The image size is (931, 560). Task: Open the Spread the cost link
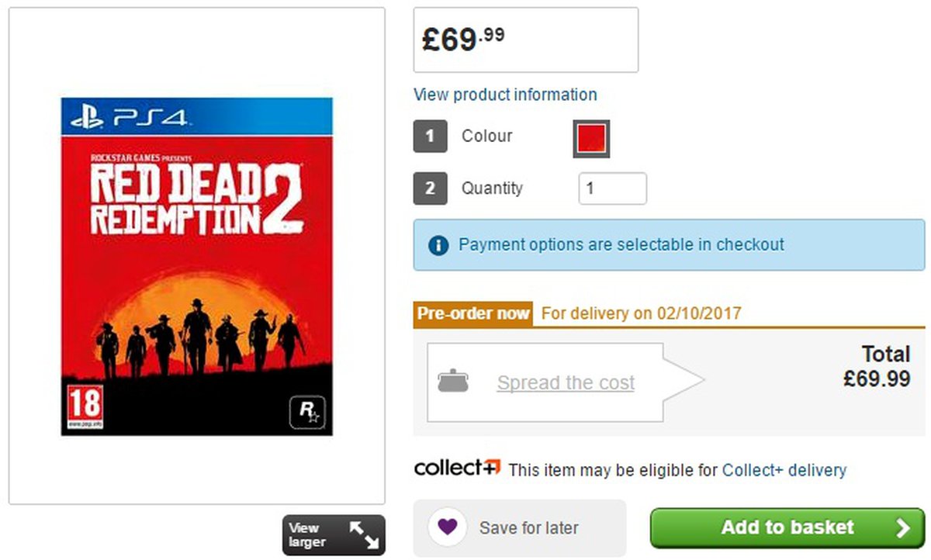[566, 382]
